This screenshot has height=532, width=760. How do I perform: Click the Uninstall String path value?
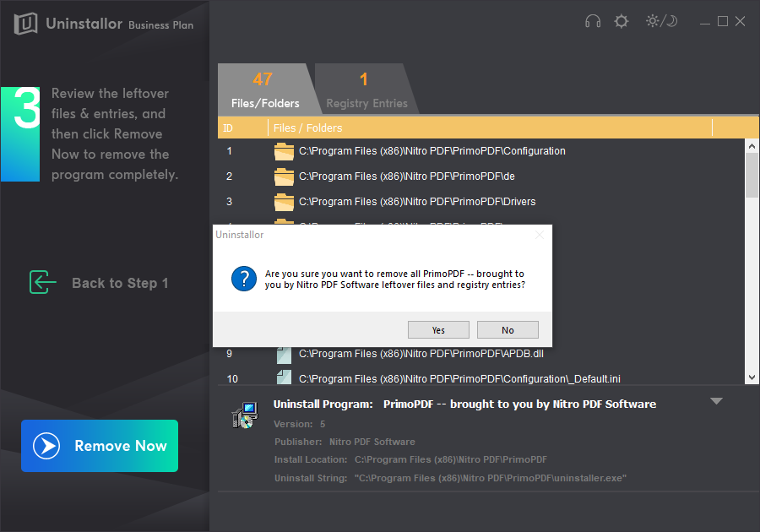pyautogui.click(x=491, y=478)
